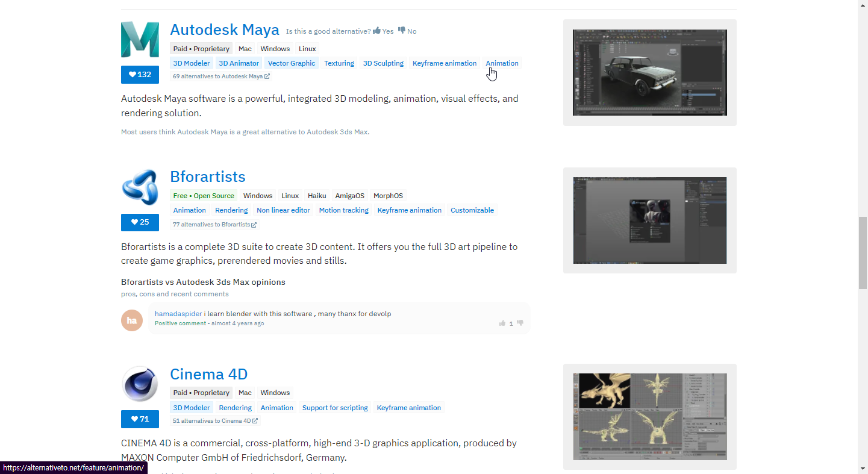Select Maya's 3D Animator tag
This screenshot has height=474, width=868.
239,63
